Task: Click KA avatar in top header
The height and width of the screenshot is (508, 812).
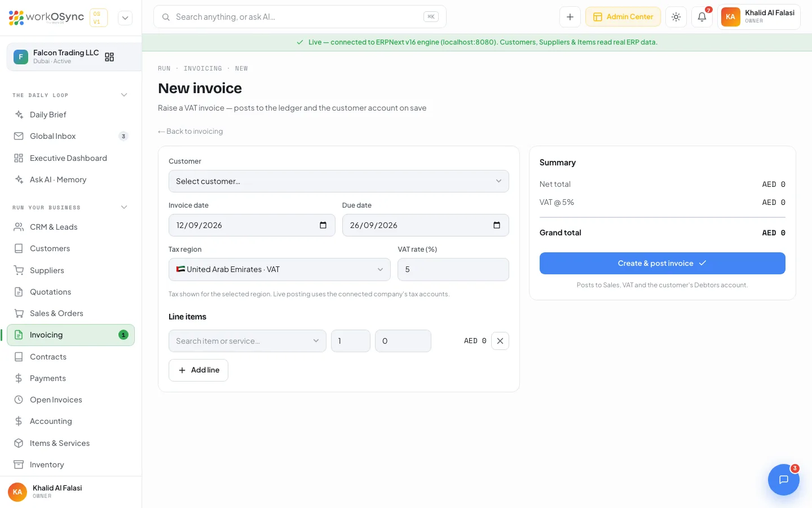Action: pyautogui.click(x=730, y=17)
